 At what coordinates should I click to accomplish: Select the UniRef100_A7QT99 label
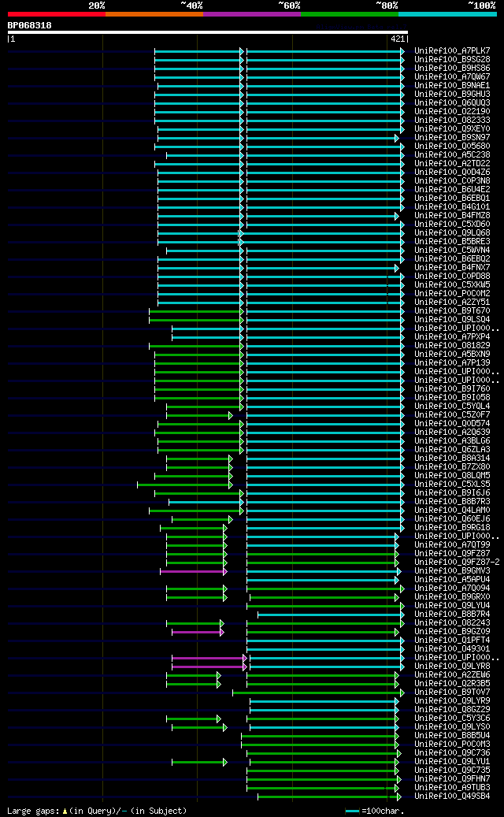point(452,544)
